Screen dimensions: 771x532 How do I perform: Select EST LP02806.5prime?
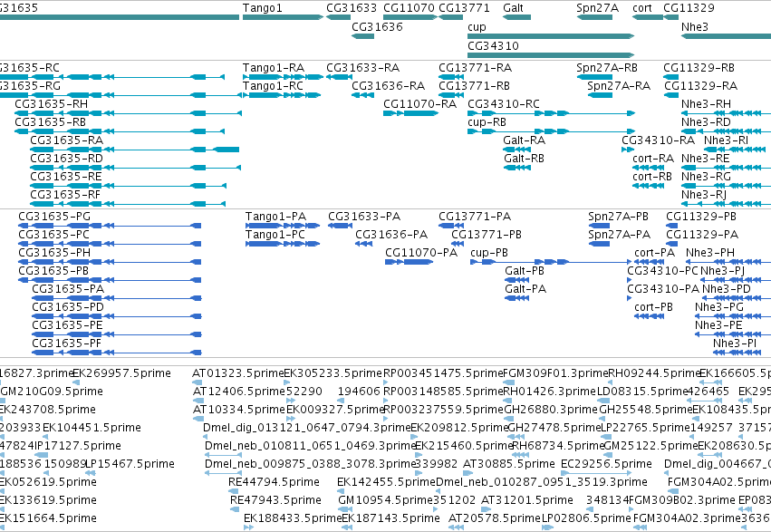coord(586,518)
